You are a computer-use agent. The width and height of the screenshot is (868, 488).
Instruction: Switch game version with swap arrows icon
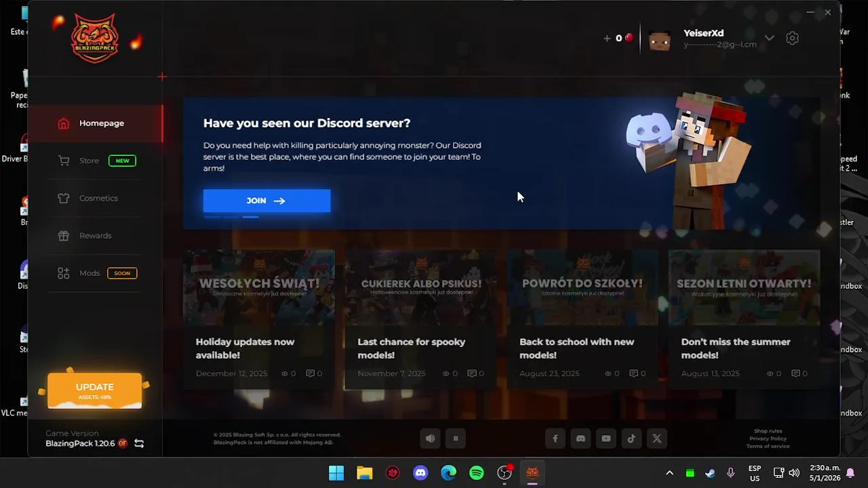point(139,443)
